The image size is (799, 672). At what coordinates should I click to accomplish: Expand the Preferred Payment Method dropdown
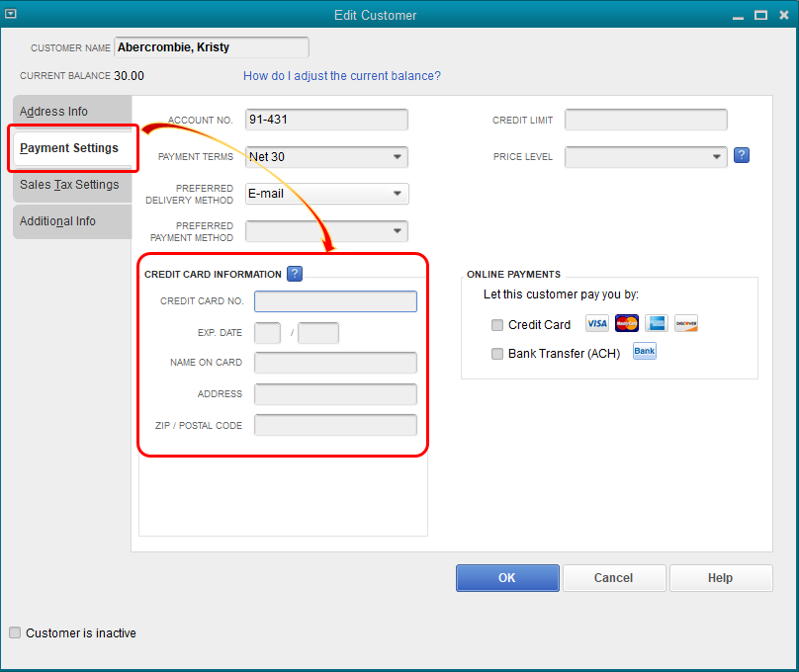click(x=398, y=231)
